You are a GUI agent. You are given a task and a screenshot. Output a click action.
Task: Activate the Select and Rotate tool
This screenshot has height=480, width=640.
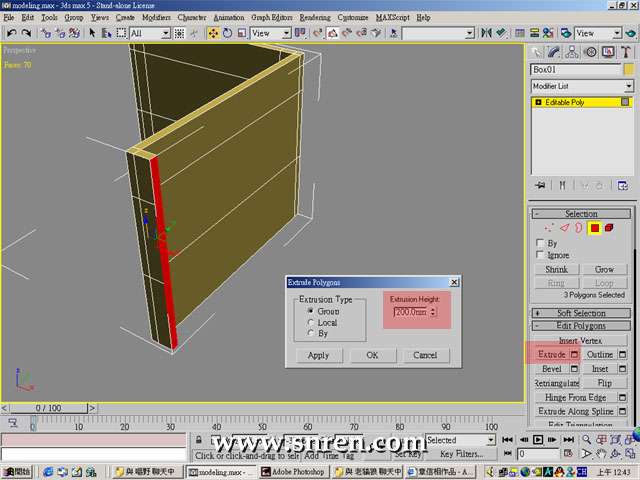[227, 33]
